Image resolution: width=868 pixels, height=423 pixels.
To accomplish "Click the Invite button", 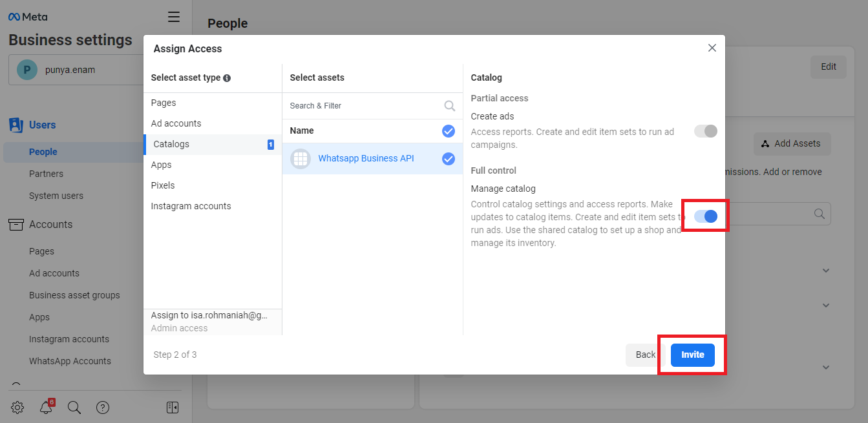I will point(693,355).
